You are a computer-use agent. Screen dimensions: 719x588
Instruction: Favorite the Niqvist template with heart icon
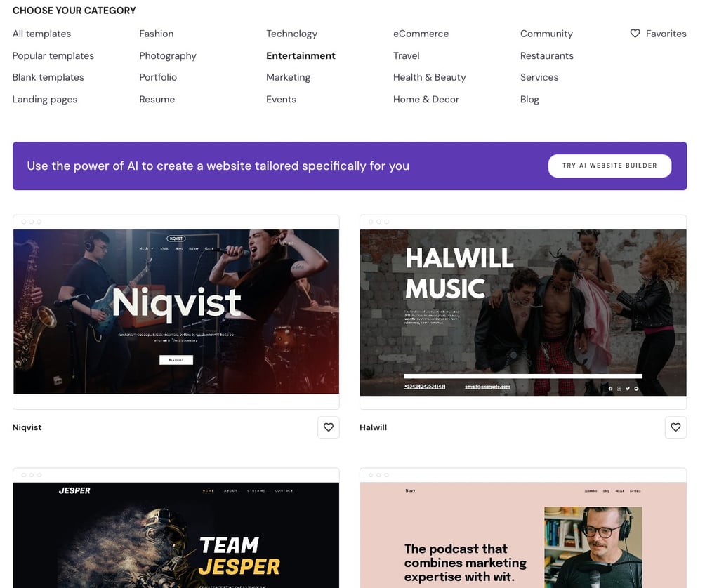tap(329, 427)
